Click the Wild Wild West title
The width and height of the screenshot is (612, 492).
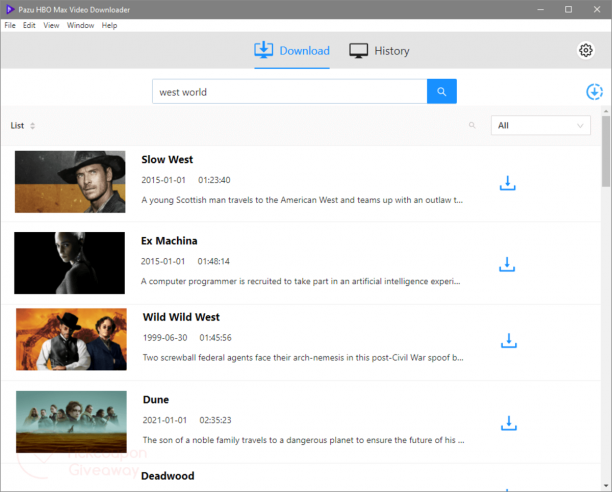pyautogui.click(x=181, y=317)
